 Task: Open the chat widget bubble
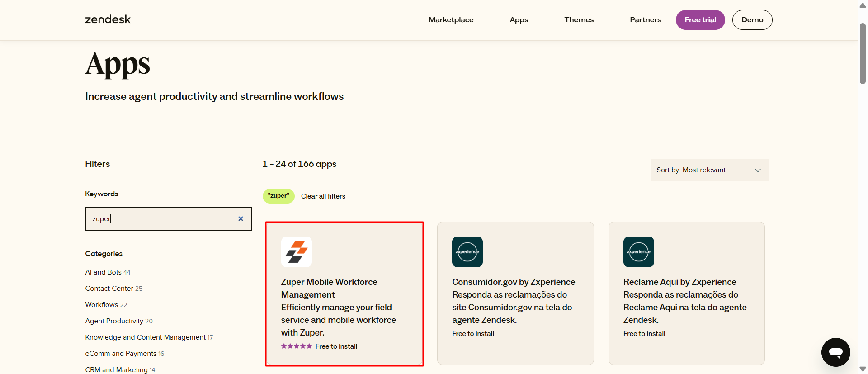point(836,352)
